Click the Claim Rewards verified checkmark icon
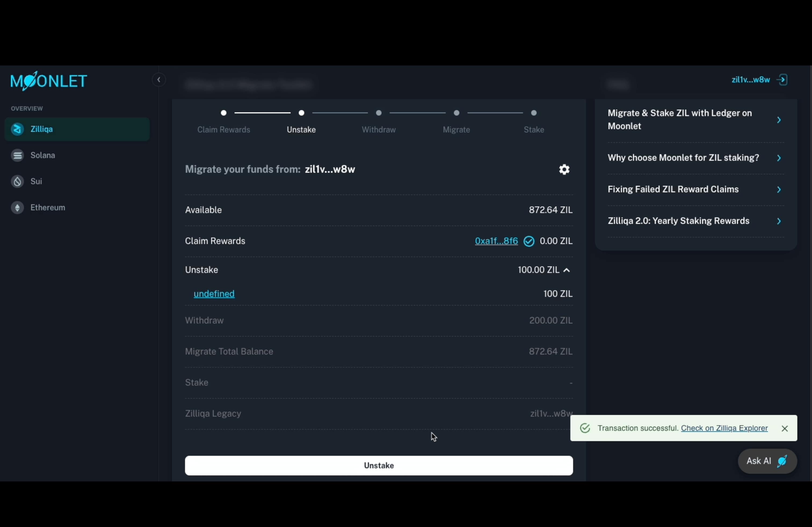The image size is (812, 527). point(529,241)
